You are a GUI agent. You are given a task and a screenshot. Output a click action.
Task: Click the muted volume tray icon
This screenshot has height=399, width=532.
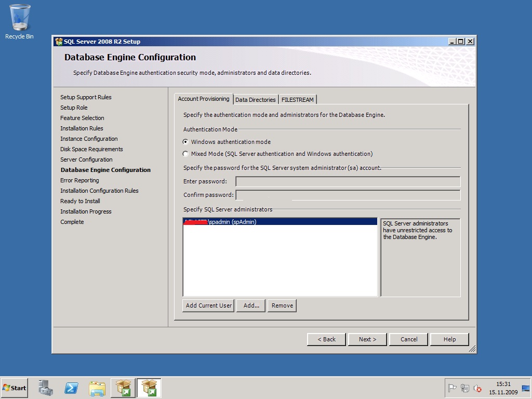point(477,388)
